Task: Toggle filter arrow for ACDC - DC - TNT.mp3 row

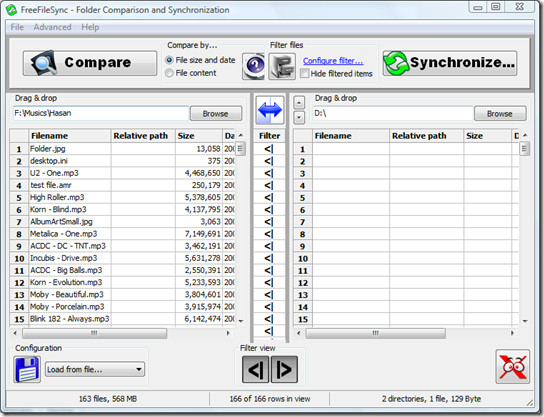Action: [269, 246]
